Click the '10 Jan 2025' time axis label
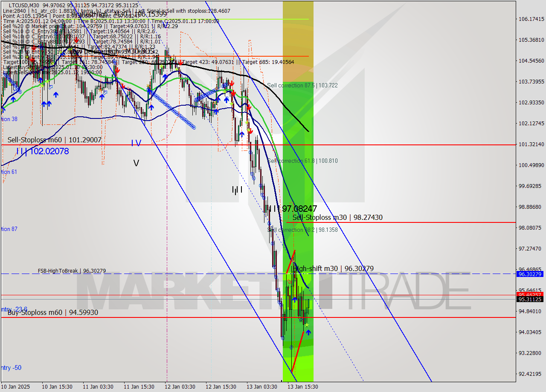Viewport: 546px width, 392px height. (x=15, y=387)
